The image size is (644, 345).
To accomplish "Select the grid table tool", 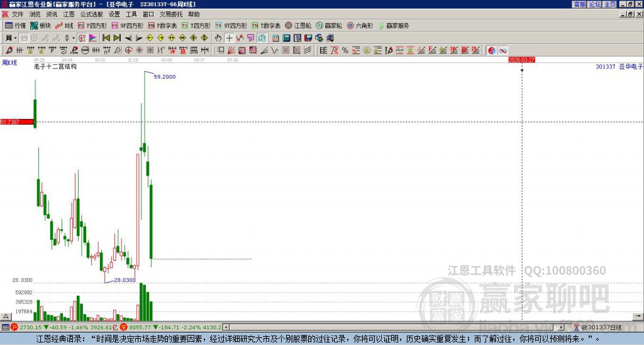I will pos(286,50).
